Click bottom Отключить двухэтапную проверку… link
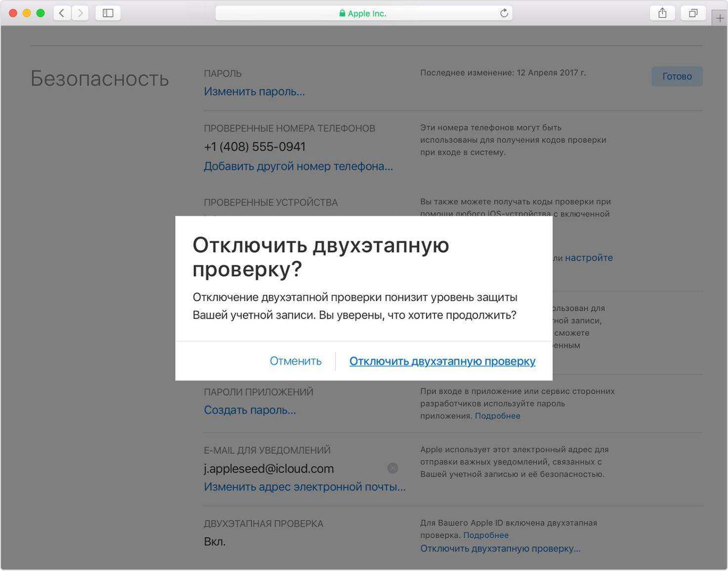 [x=500, y=548]
